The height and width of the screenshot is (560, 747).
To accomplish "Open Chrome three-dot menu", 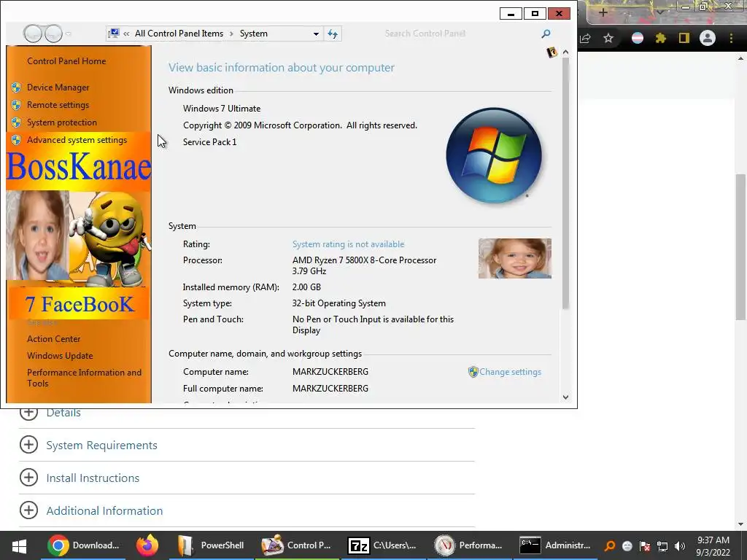I will 731,38.
